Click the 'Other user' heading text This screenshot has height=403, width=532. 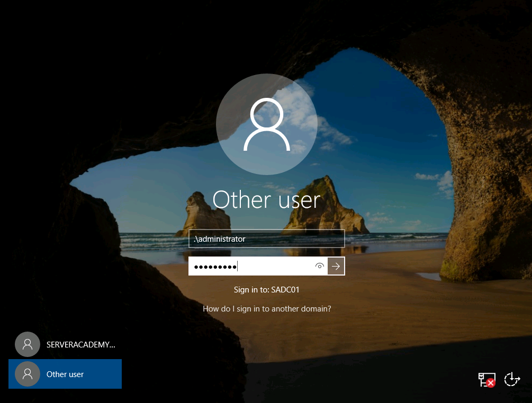(266, 199)
